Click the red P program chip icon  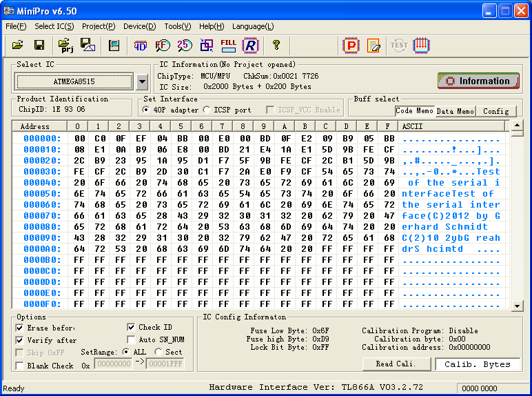pyautogui.click(x=351, y=46)
